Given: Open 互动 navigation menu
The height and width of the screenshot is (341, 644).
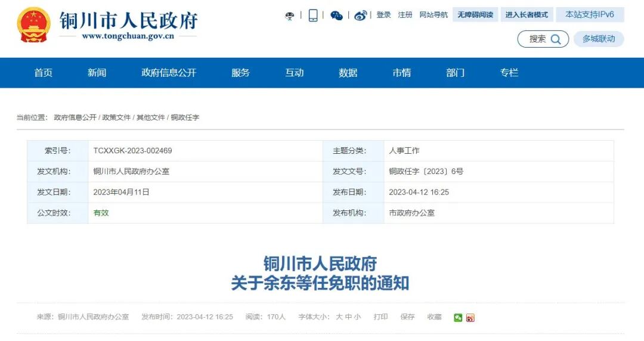Looking at the screenshot, I should tap(295, 73).
